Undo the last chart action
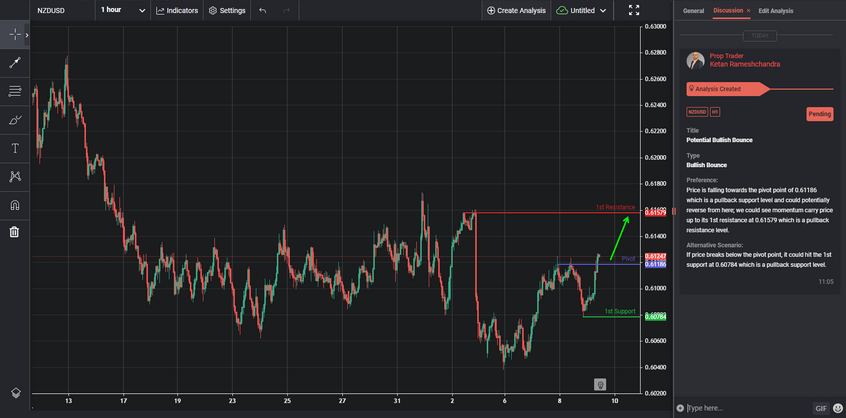 coord(262,10)
